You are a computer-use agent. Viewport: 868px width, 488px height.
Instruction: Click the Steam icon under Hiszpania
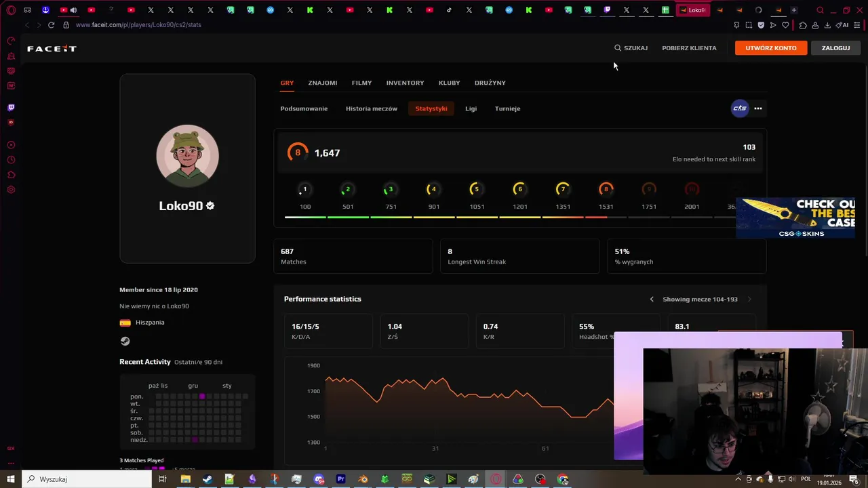(125, 341)
